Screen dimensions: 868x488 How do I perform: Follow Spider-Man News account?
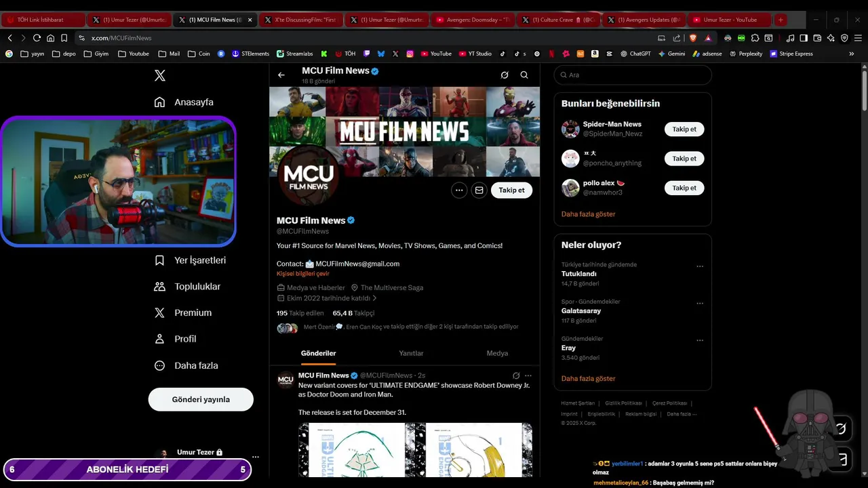(684, 129)
